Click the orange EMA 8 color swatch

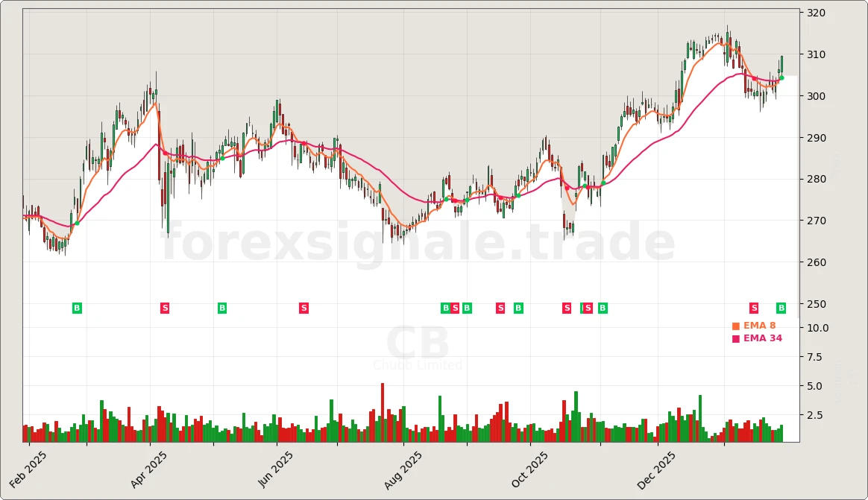[736, 326]
